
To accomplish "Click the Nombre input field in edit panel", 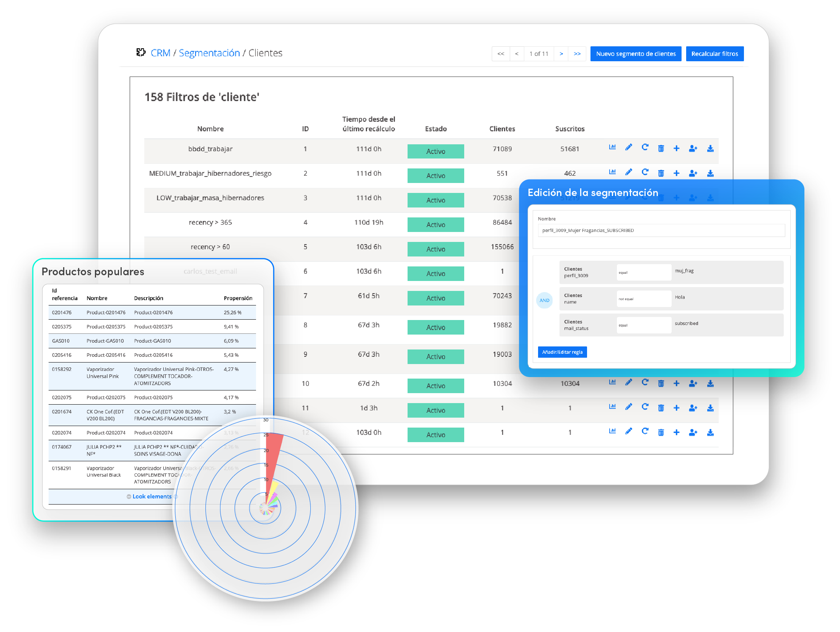I will tap(661, 230).
